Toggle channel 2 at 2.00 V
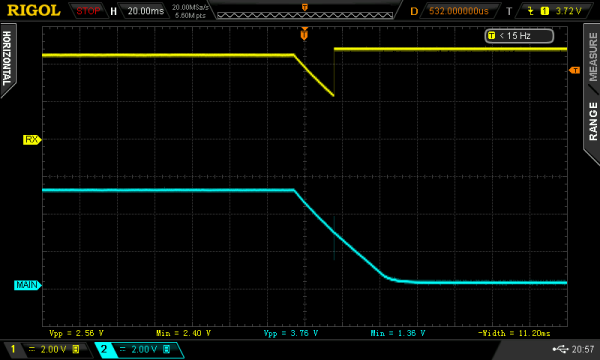Image resolution: width=600 pixels, height=360 pixels. [x=139, y=349]
